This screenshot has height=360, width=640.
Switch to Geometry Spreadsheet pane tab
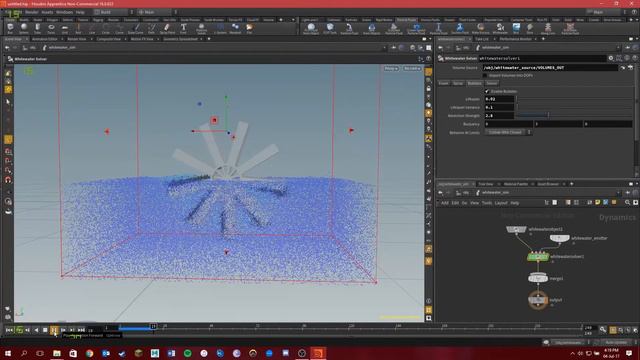[180, 39]
